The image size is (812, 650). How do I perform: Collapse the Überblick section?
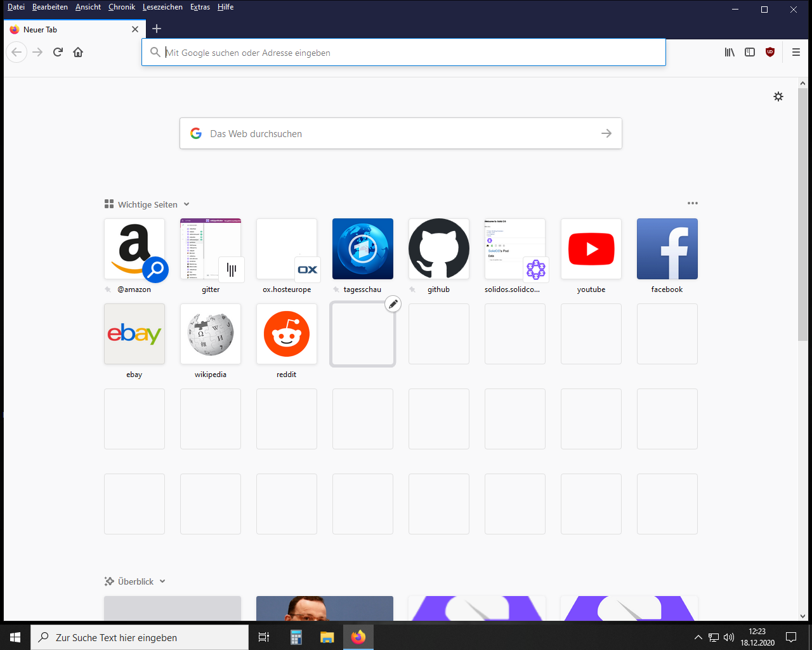(x=162, y=581)
